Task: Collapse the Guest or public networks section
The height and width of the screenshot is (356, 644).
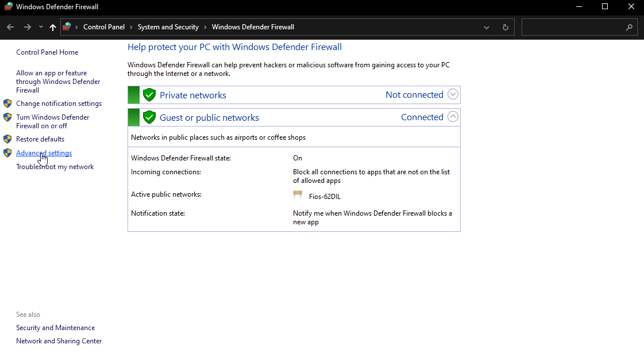Action: (453, 117)
